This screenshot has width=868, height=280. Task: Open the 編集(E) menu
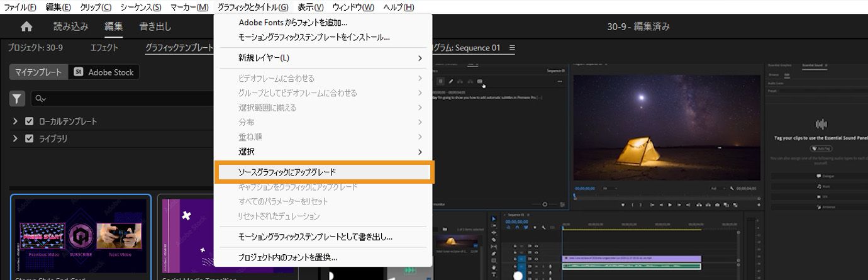click(x=58, y=7)
